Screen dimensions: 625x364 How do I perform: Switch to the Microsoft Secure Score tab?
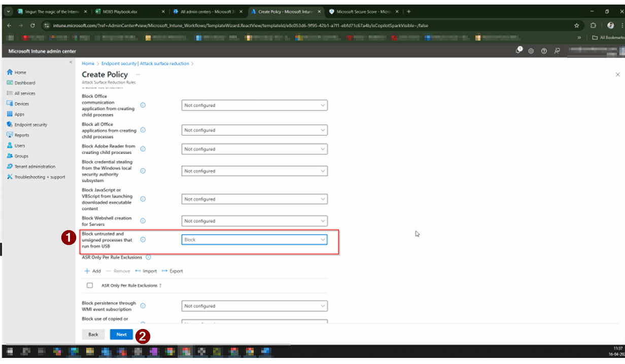(362, 11)
